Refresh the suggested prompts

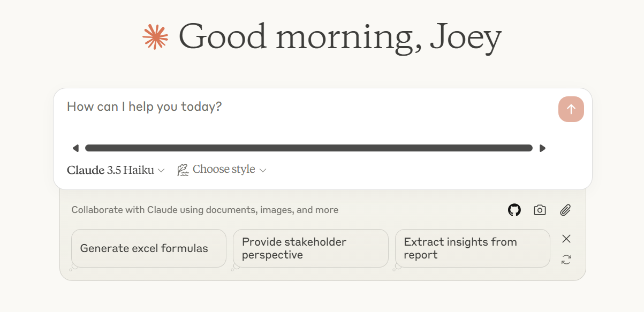point(566,260)
